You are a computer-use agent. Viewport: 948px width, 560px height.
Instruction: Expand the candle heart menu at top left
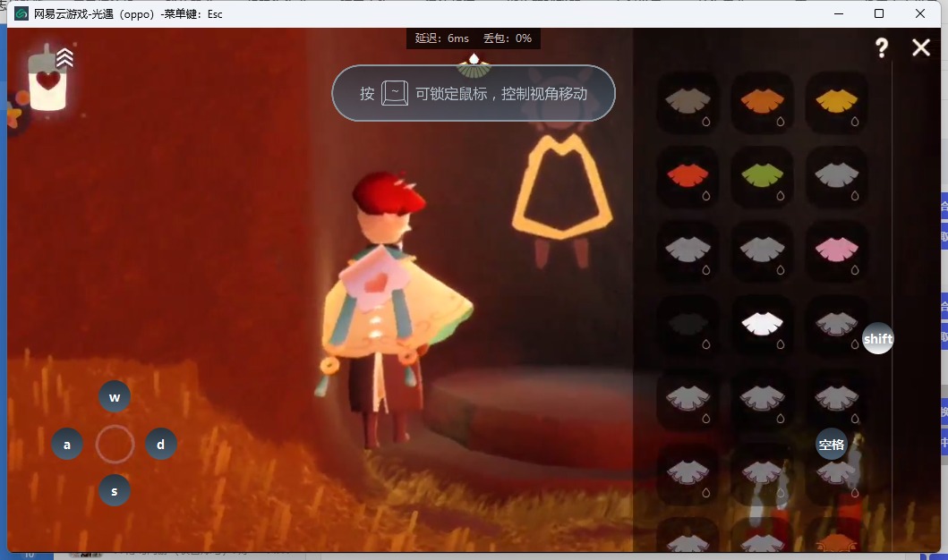click(48, 79)
